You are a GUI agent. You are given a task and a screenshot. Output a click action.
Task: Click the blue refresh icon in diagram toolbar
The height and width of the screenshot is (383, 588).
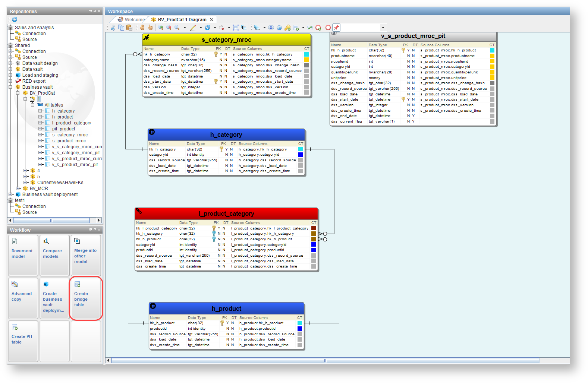tap(207, 28)
